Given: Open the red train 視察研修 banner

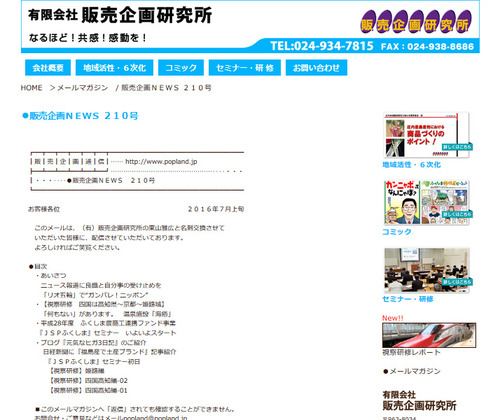Looking at the screenshot, I should click(429, 335).
